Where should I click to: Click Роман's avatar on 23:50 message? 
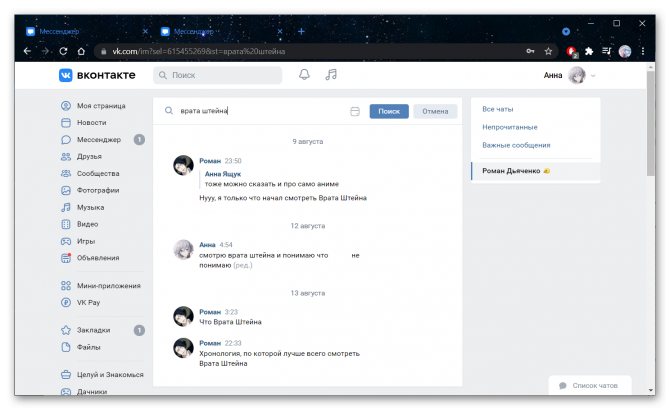(x=183, y=165)
